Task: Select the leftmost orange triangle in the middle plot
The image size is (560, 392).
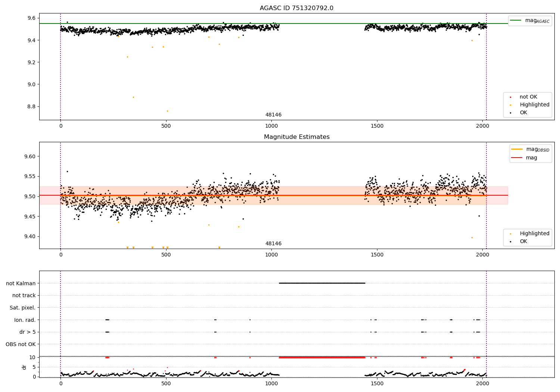Action: [127, 248]
